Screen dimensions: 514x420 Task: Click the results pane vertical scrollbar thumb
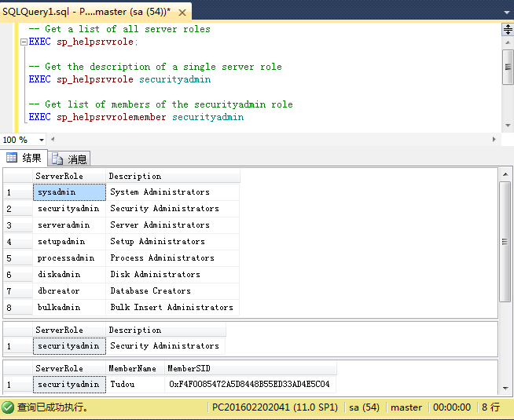pos(505,242)
